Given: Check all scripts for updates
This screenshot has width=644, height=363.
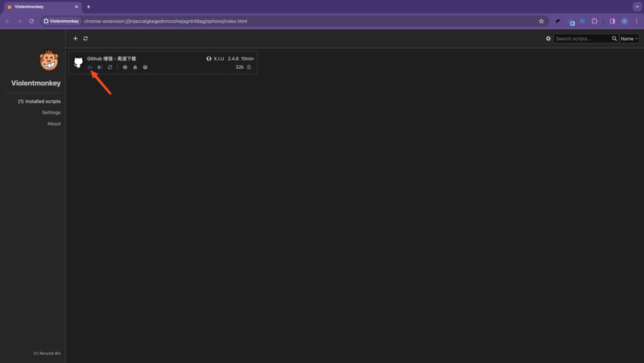Looking at the screenshot, I should coord(85,39).
